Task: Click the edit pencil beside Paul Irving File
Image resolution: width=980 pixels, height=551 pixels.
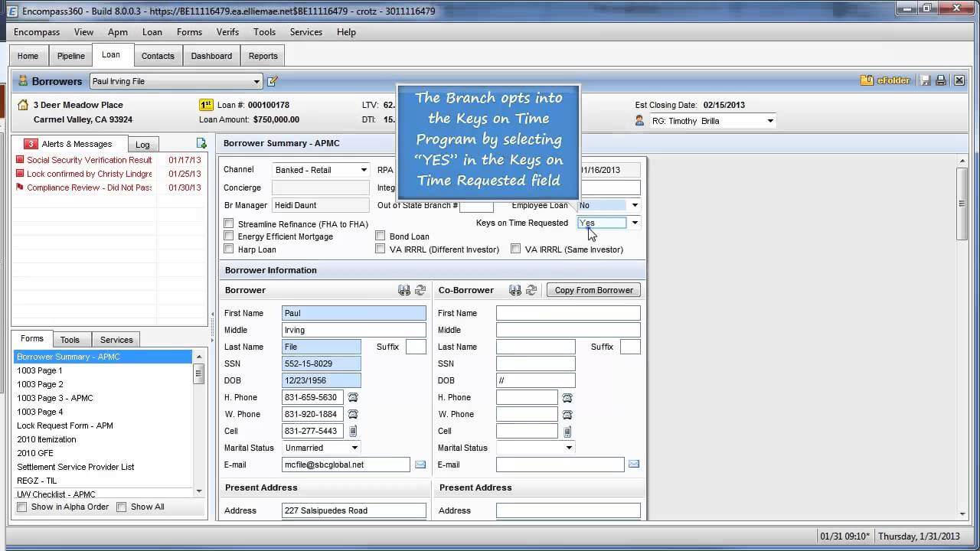Action: (270, 80)
